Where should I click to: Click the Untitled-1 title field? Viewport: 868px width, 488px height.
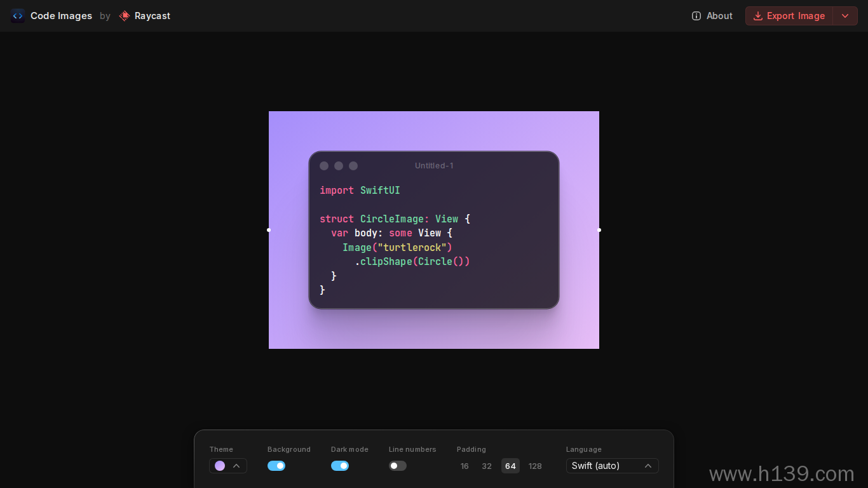434,166
